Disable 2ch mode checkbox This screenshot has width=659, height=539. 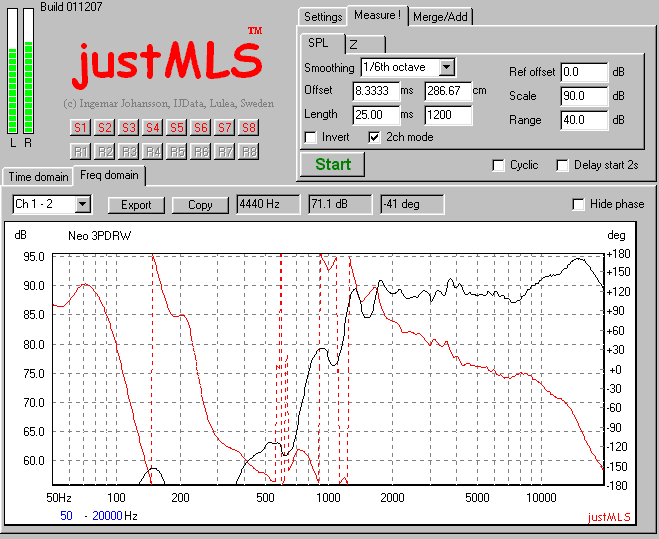click(374, 137)
